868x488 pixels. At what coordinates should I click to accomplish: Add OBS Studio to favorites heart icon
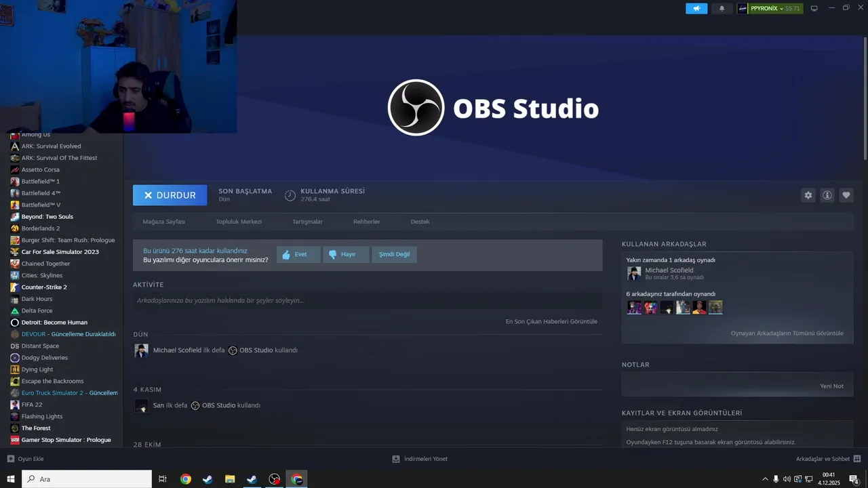click(846, 195)
